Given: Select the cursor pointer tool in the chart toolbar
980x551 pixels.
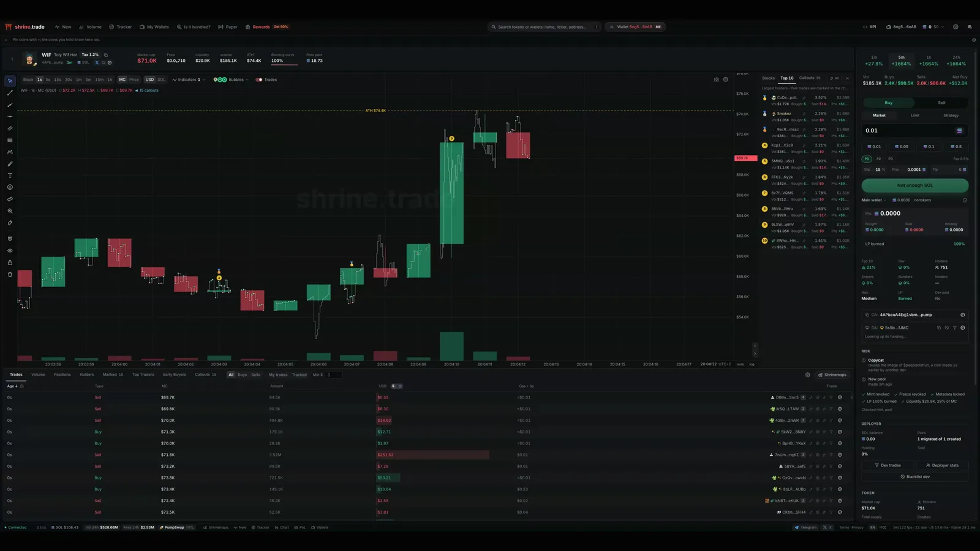Looking at the screenshot, I should (x=10, y=81).
